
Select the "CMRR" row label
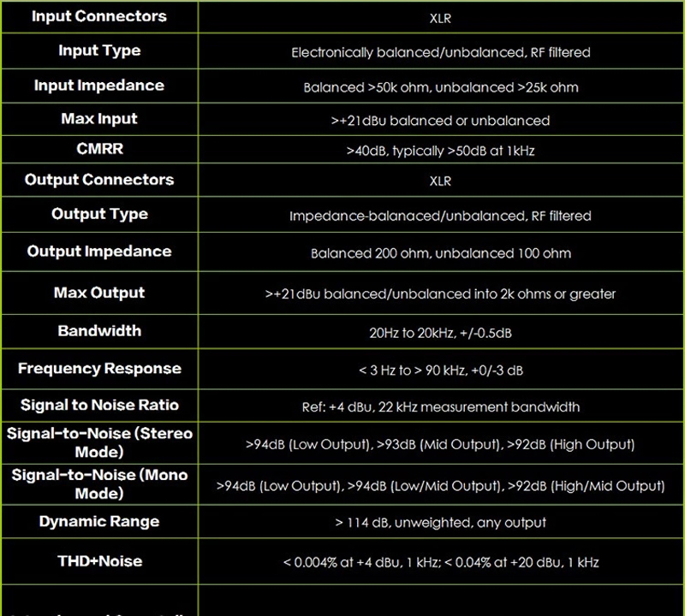(99, 149)
